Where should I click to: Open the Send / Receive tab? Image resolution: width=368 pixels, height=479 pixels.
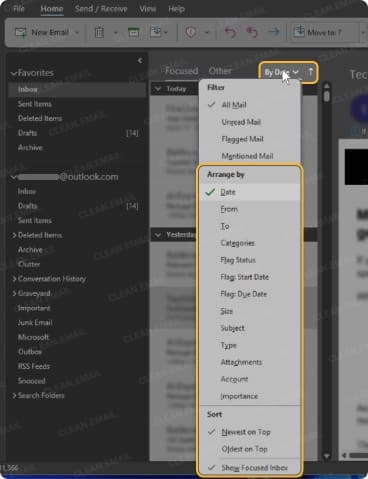pos(101,9)
